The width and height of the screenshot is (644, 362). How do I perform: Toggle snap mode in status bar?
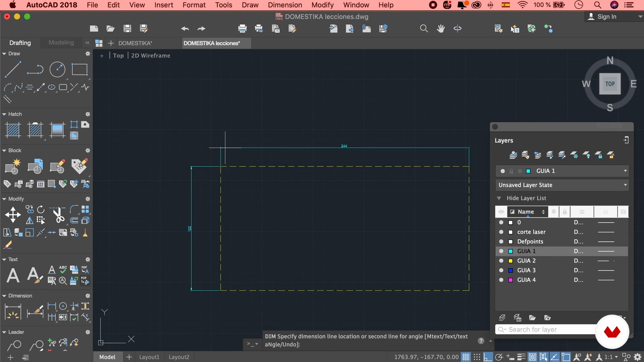[477, 357]
